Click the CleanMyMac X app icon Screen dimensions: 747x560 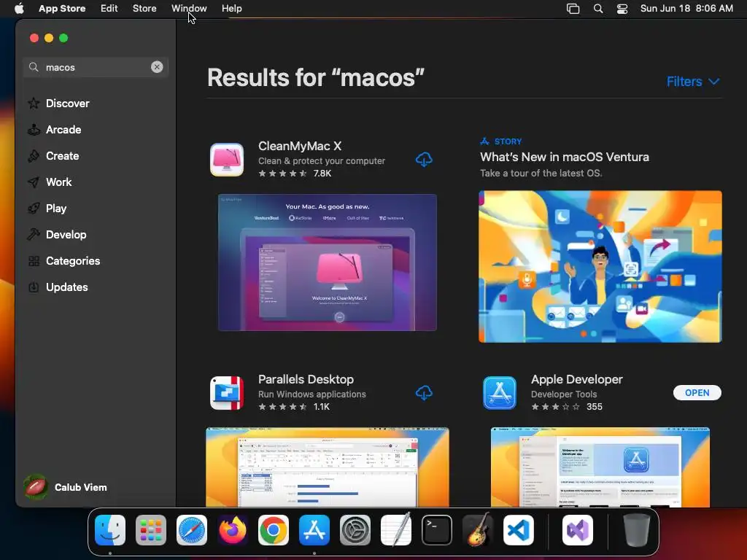[227, 160]
